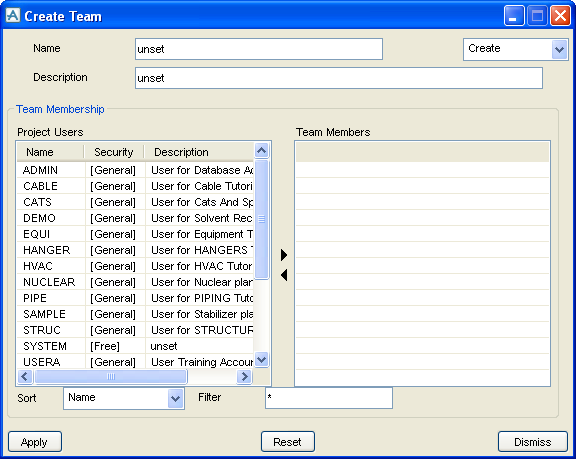
Task: Click the scroll right arrow under users list
Action: [244, 376]
